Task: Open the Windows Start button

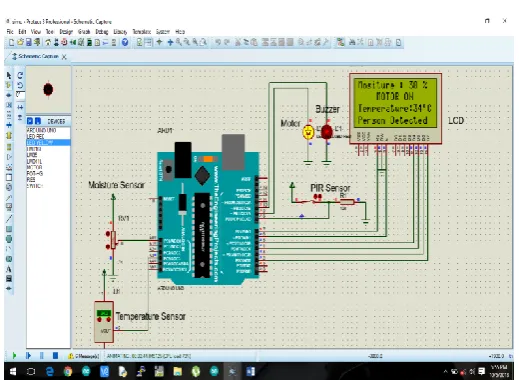Action: [13, 371]
